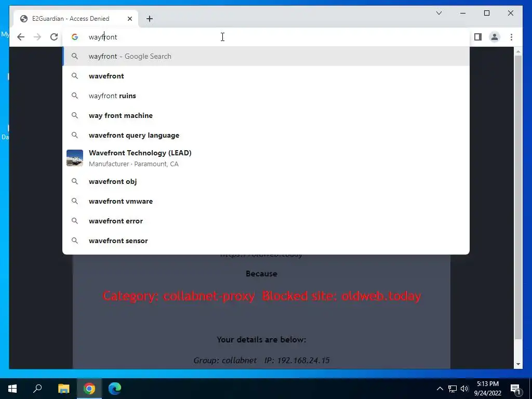Select 'wayfront - Google Search' suggestion

(x=266, y=56)
